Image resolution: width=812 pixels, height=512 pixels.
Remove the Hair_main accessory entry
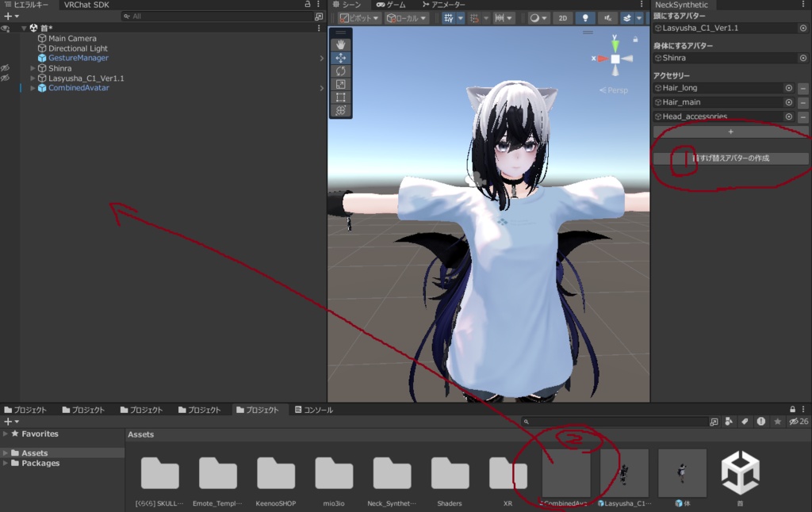tap(803, 102)
